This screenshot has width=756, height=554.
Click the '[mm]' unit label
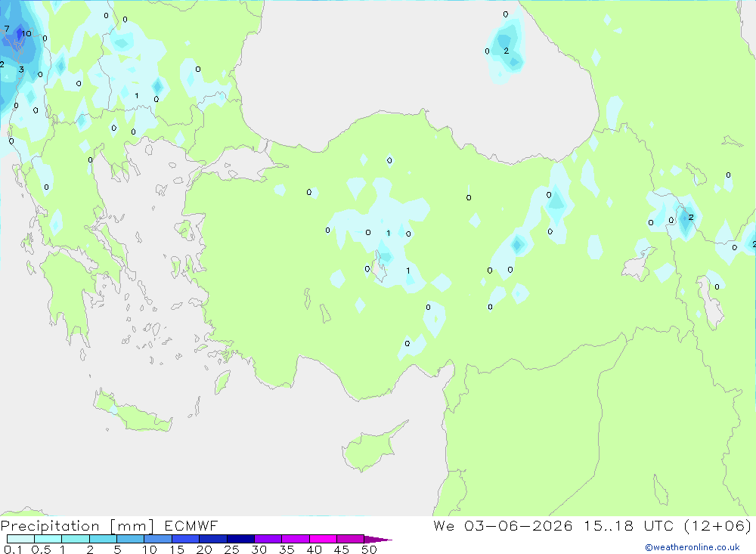[x=132, y=526]
